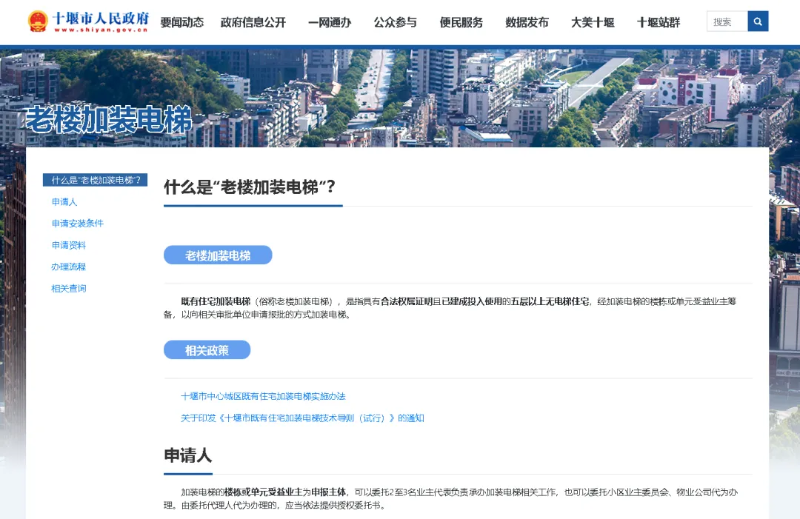Image resolution: width=800 pixels, height=519 pixels.
Task: Click the national emblem logo icon
Action: pyautogui.click(x=38, y=21)
